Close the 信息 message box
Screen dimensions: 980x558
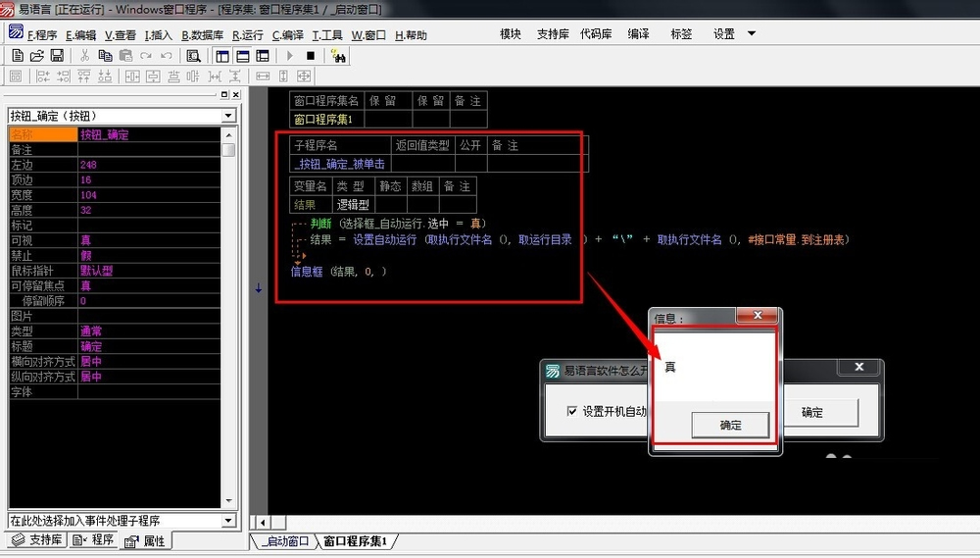[757, 315]
